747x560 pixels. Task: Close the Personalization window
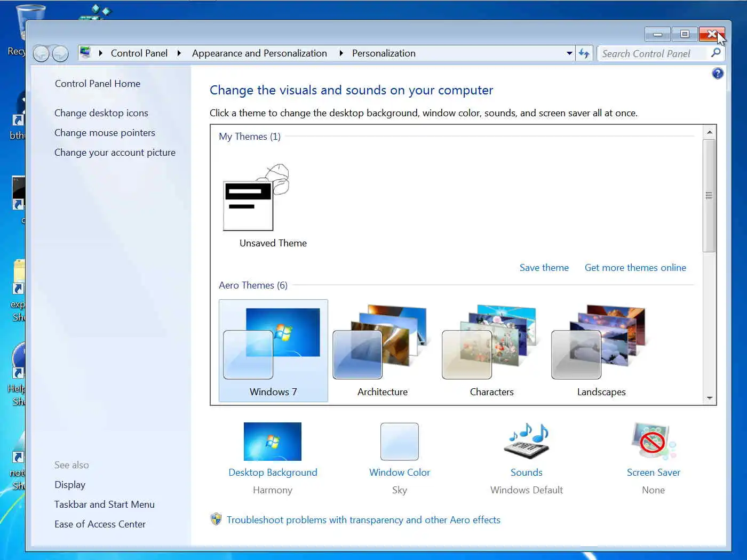point(712,34)
